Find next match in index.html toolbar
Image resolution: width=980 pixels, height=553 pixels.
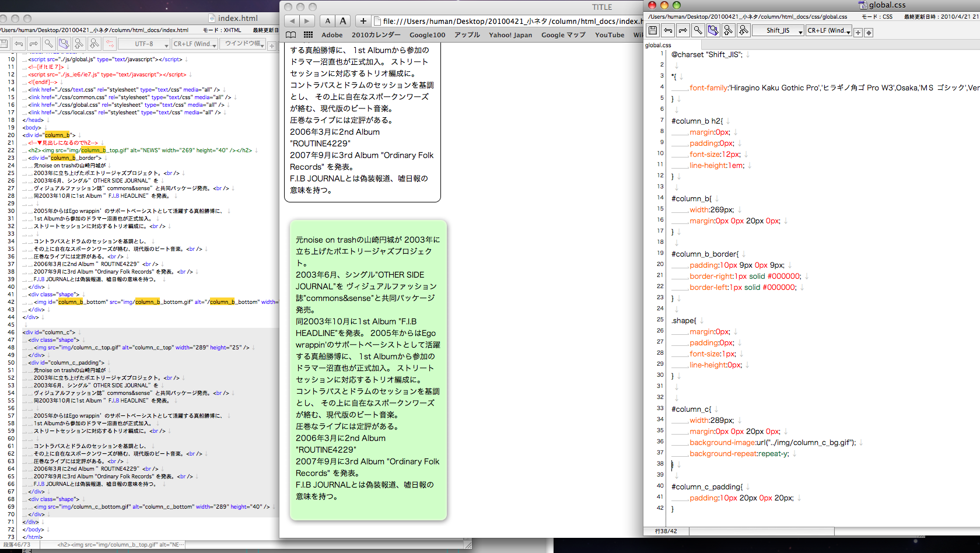(x=94, y=44)
